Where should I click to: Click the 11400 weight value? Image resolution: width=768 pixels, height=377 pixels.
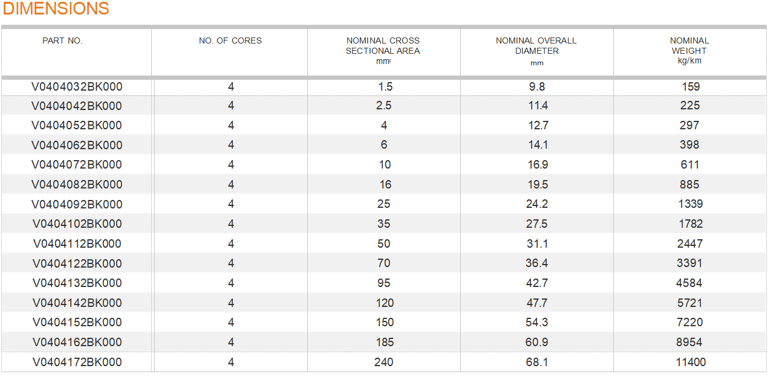(691, 362)
